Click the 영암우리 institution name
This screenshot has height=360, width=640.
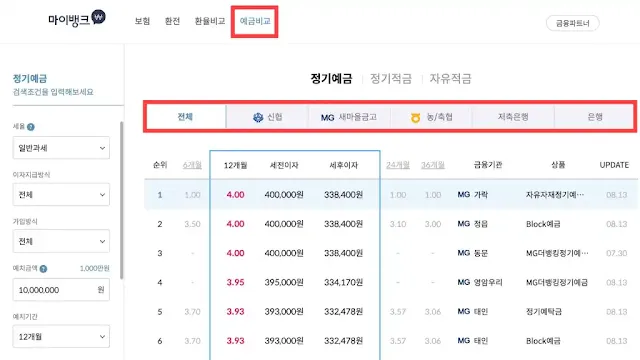coord(488,282)
